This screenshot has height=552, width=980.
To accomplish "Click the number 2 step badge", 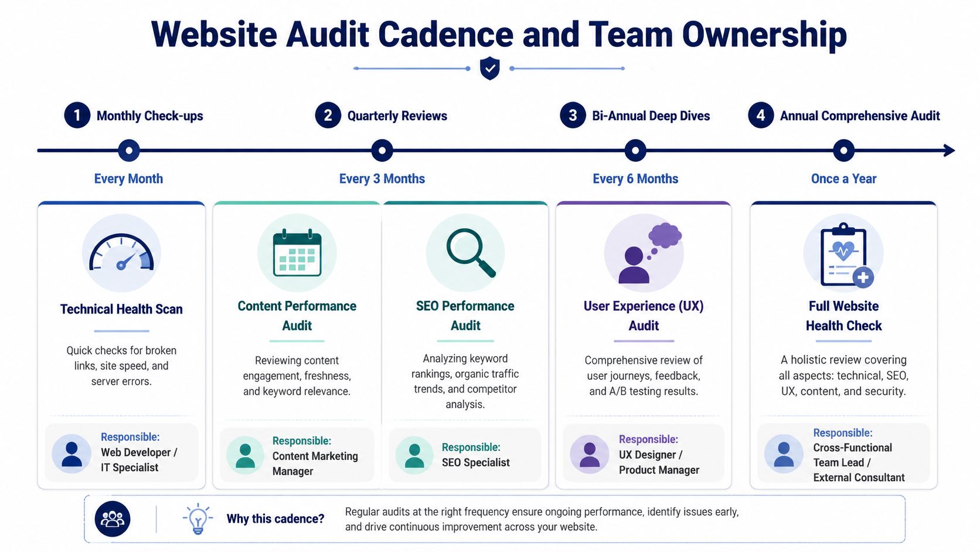I will pyautogui.click(x=328, y=115).
